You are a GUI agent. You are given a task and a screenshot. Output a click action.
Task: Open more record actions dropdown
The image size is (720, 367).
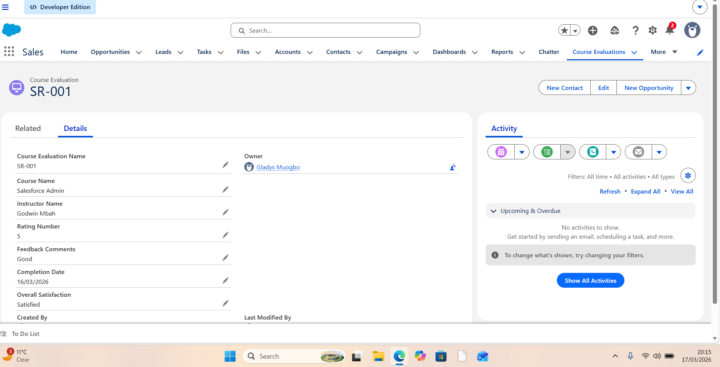(688, 88)
